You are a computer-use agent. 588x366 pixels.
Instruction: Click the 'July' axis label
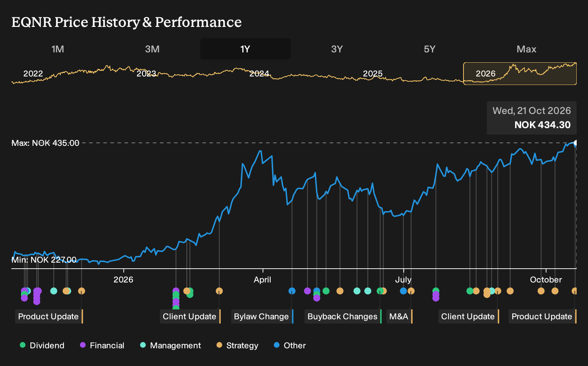pyautogui.click(x=403, y=280)
